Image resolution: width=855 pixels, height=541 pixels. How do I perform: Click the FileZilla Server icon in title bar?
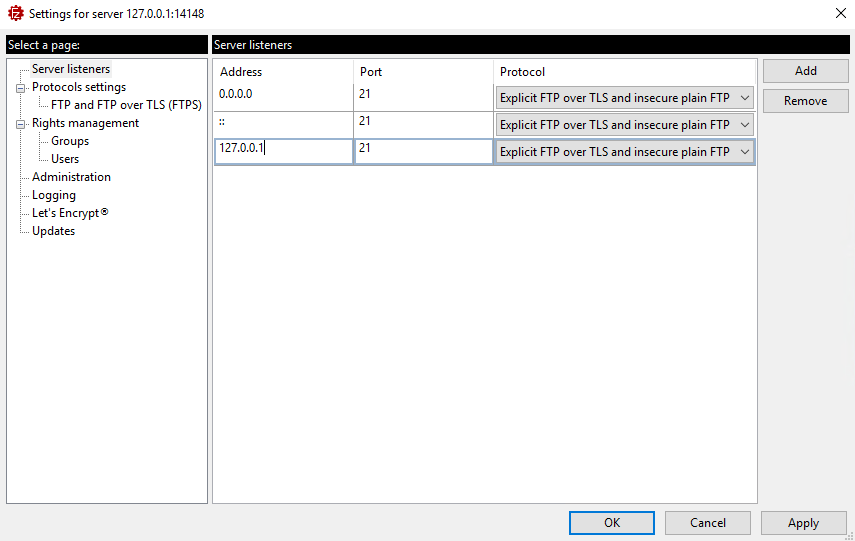click(x=15, y=13)
